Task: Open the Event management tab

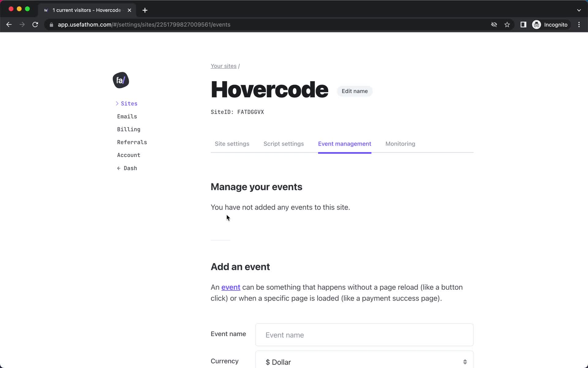Action: coord(345,144)
